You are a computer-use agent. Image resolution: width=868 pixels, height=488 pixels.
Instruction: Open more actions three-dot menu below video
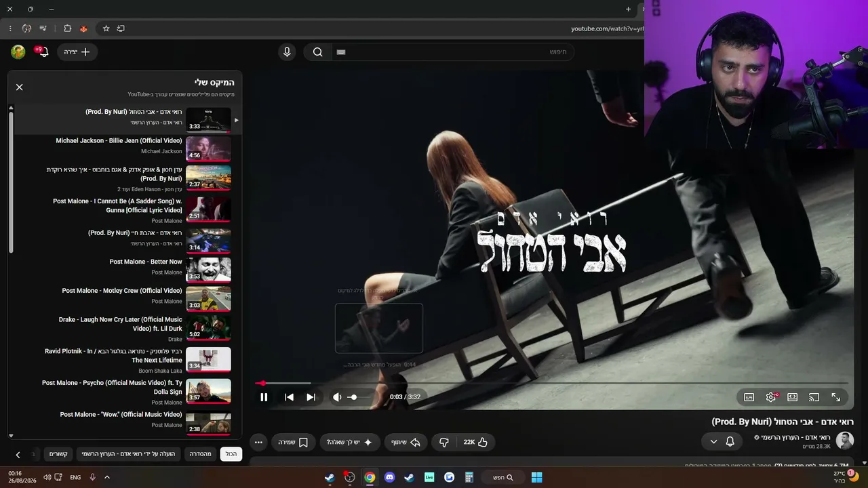(x=258, y=442)
